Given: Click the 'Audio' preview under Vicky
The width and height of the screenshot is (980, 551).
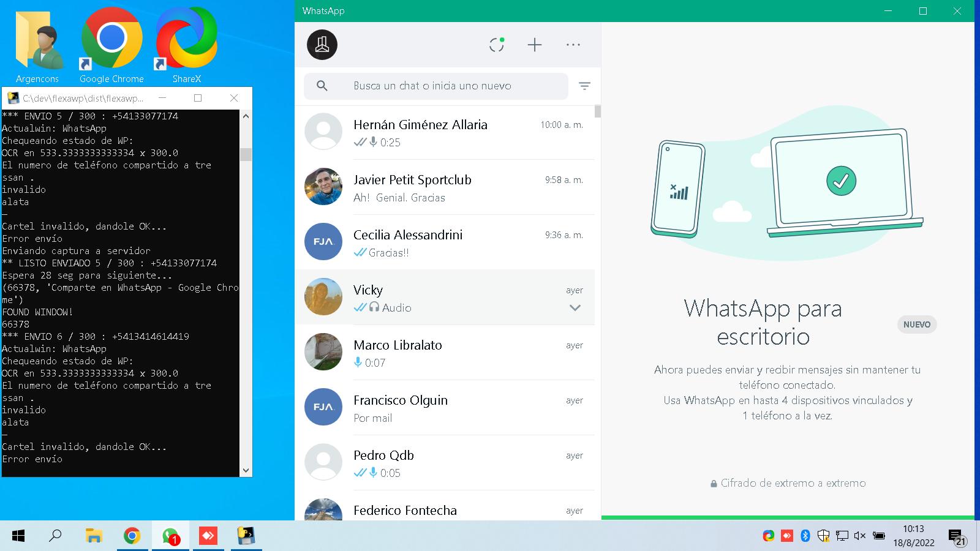Looking at the screenshot, I should click(397, 308).
